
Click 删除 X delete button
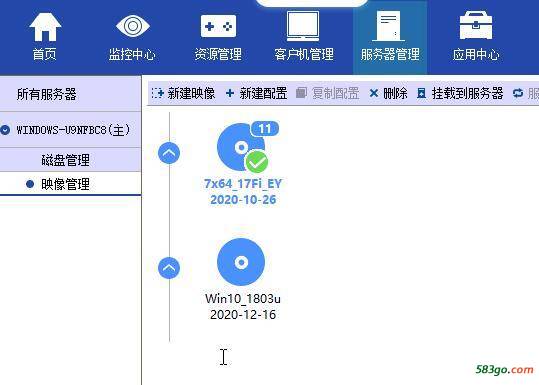point(388,93)
